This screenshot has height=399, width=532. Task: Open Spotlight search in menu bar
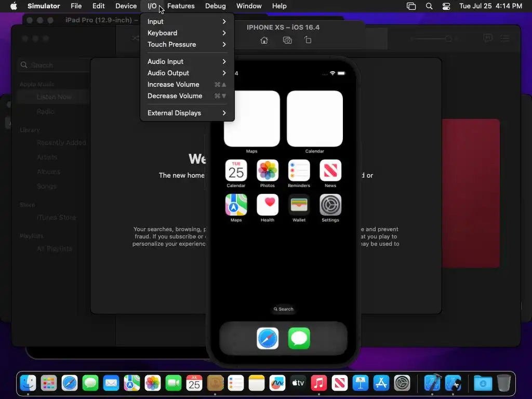pyautogui.click(x=429, y=6)
